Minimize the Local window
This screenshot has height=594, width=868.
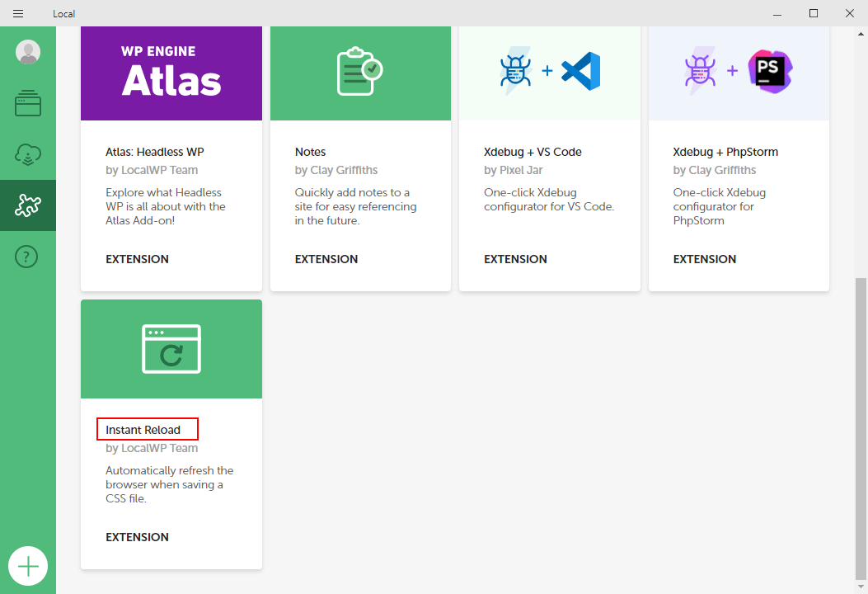click(777, 13)
